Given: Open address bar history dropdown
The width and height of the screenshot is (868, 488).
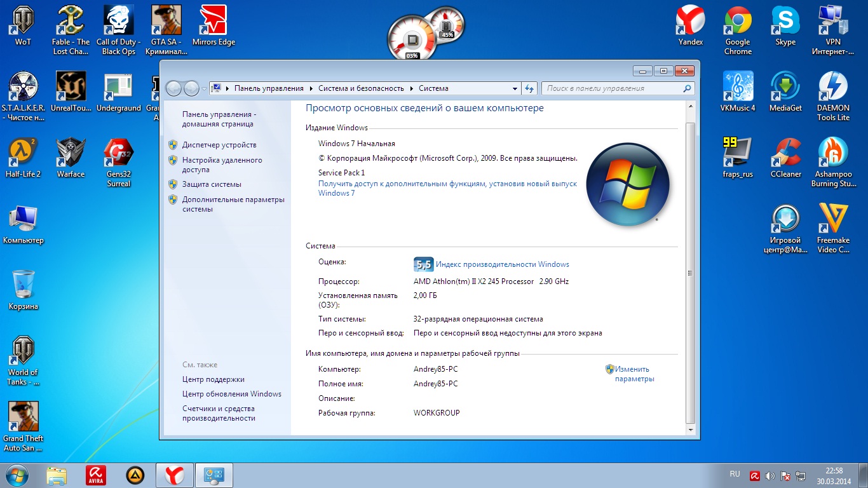Looking at the screenshot, I should [x=515, y=88].
